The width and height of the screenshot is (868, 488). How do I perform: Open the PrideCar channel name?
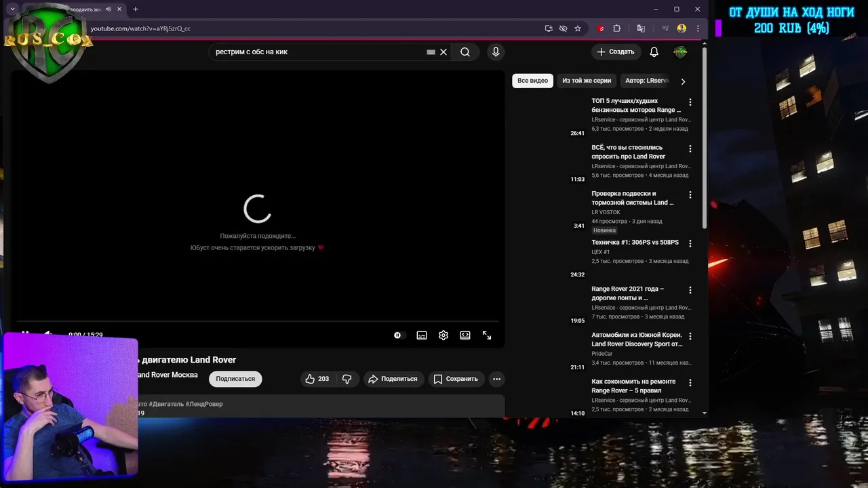click(x=602, y=353)
